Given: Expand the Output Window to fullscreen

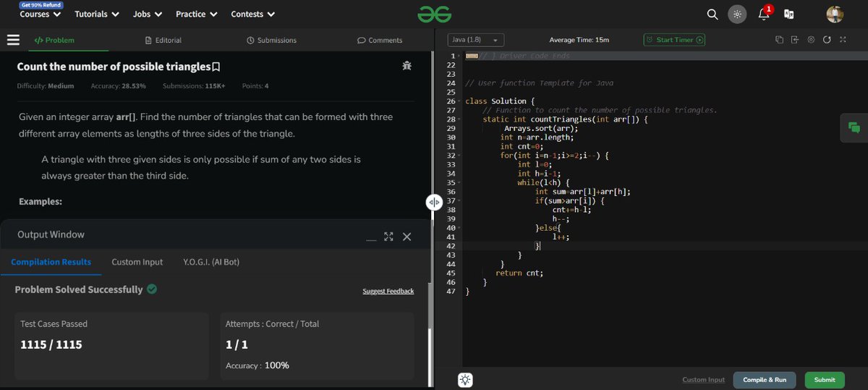Looking at the screenshot, I should tap(388, 237).
